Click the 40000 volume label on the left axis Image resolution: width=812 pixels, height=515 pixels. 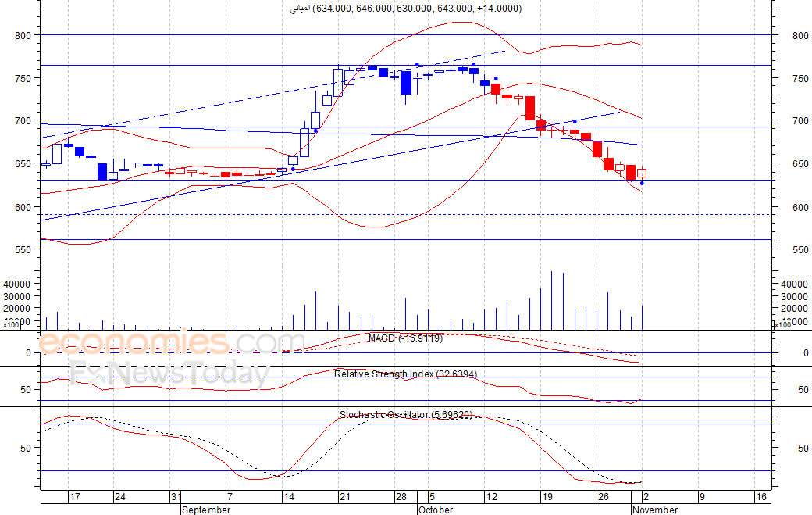17,284
